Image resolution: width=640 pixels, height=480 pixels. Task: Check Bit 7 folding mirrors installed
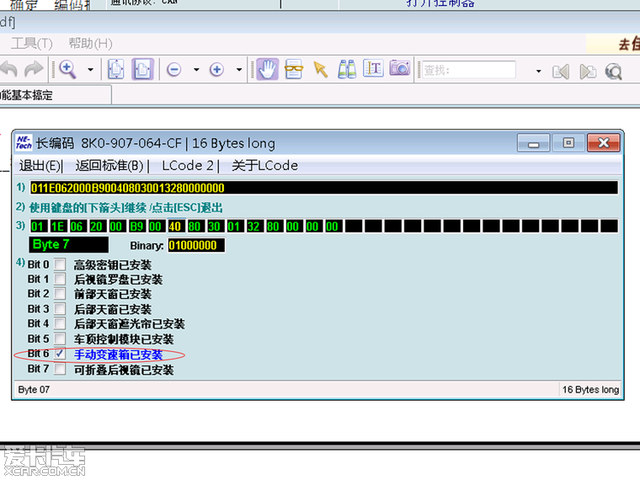point(60,369)
